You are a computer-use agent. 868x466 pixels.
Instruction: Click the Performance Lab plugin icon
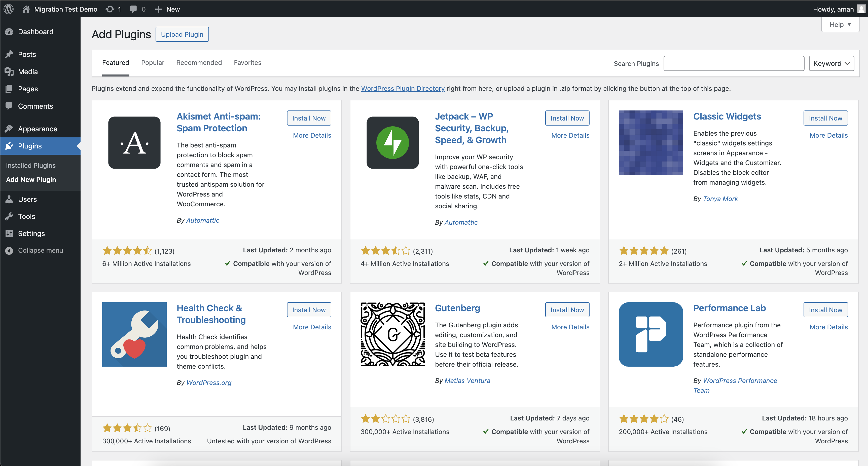(651, 334)
